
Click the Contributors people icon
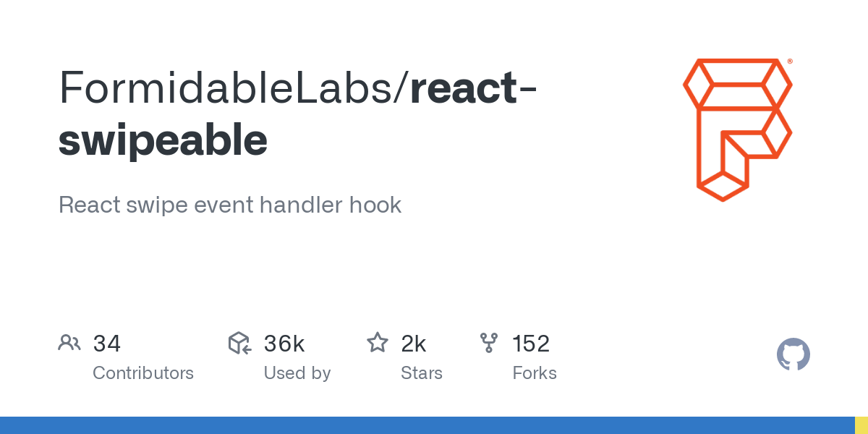69,343
